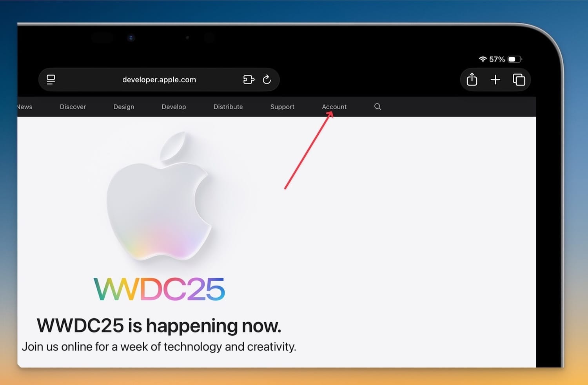Open the Distribute menu
588x385 pixels.
click(x=228, y=107)
